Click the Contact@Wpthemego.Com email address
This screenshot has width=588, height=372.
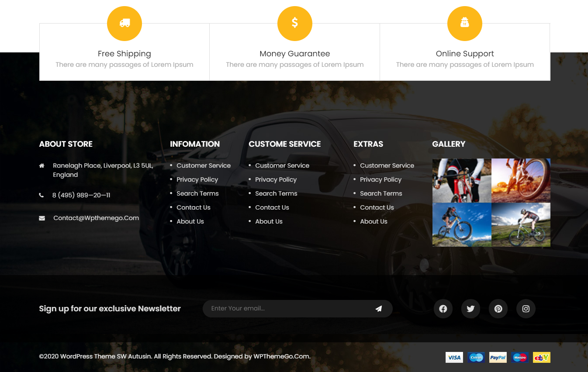[96, 218]
